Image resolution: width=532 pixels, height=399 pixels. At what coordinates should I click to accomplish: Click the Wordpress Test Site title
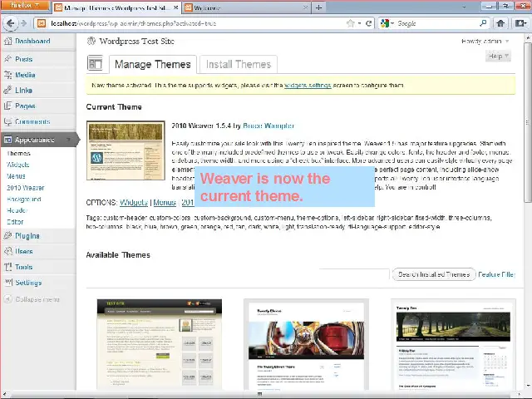136,42
